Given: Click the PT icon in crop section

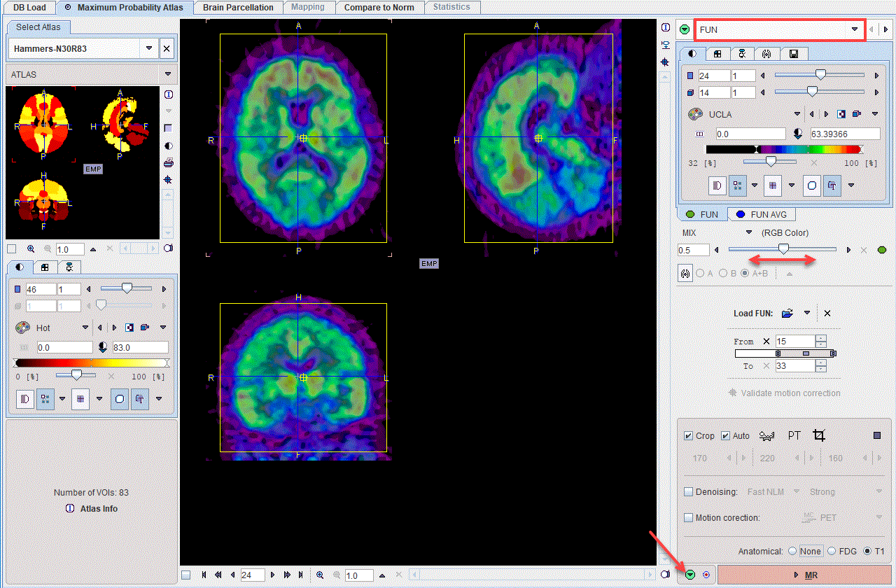Looking at the screenshot, I should click(794, 435).
